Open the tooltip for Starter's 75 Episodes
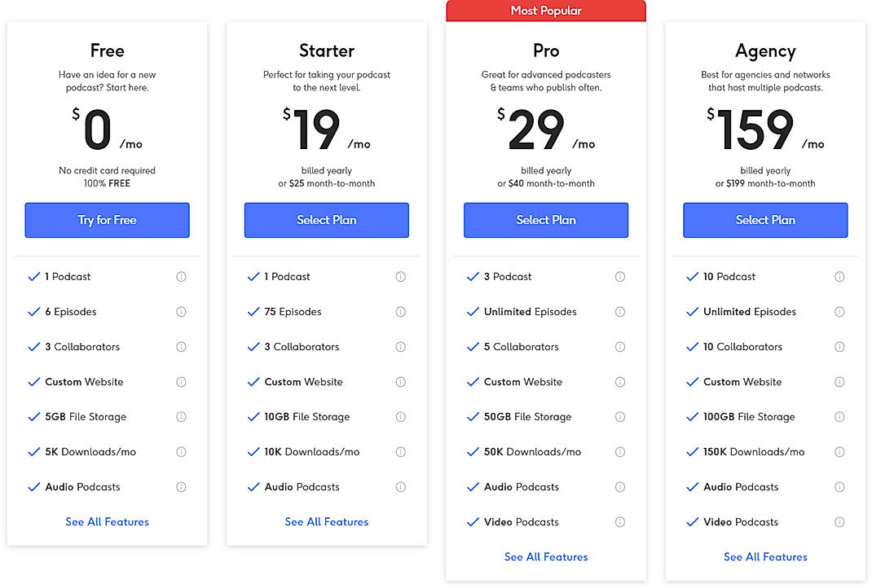Viewport: 872px width, 588px height. [400, 311]
